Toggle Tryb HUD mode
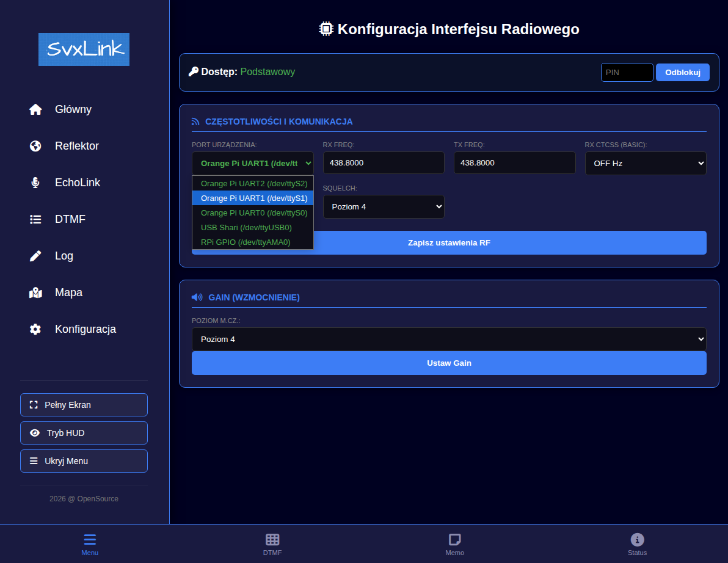This screenshot has width=728, height=563. click(84, 433)
